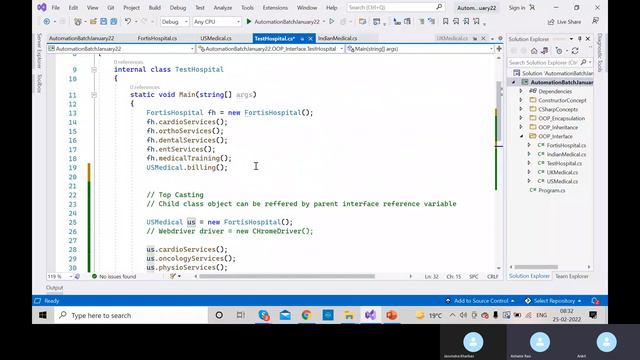Click the tab settings gear icon
This screenshot has height=360, width=640.
coord(500,38)
